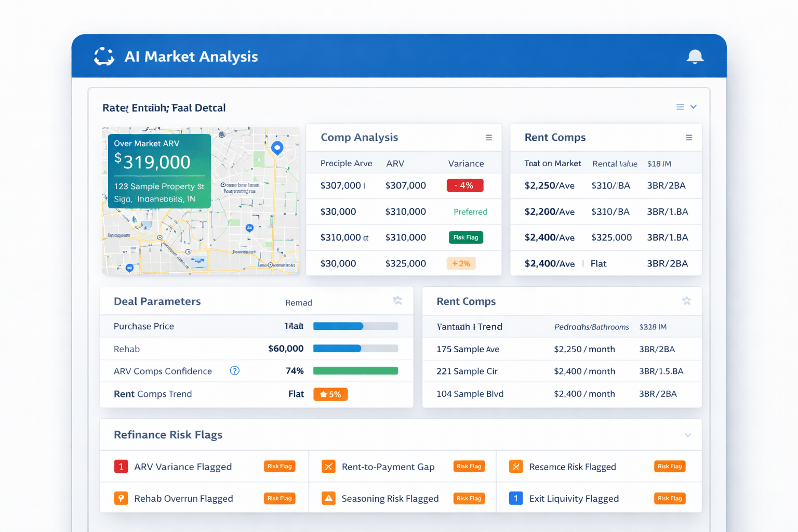This screenshot has width=798, height=532.
Task: Open the menu of the Rent Comps panel with Rental Value column
Action: tap(689, 138)
